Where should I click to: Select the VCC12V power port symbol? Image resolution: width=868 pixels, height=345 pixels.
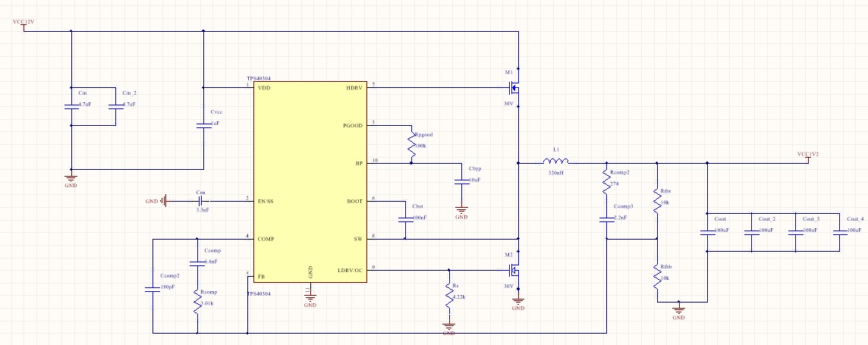(24, 26)
